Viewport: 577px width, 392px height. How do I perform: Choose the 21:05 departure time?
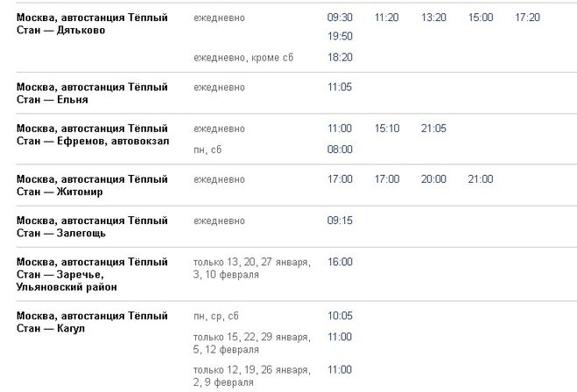tap(433, 129)
